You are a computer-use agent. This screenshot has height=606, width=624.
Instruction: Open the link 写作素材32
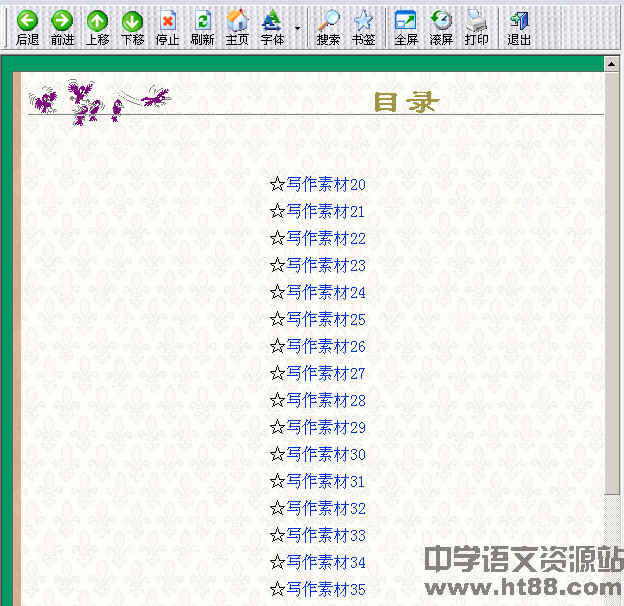tap(326, 508)
